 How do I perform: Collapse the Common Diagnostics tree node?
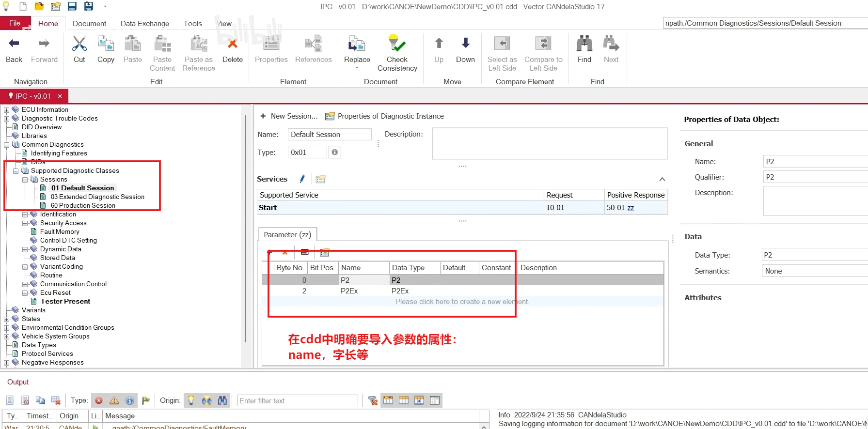point(7,145)
